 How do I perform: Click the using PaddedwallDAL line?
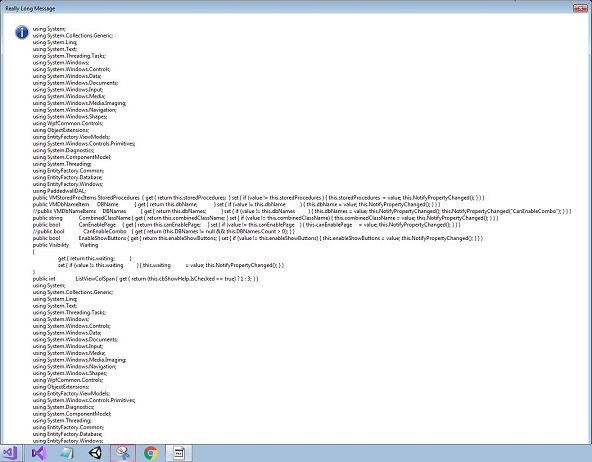pyautogui.click(x=59, y=191)
